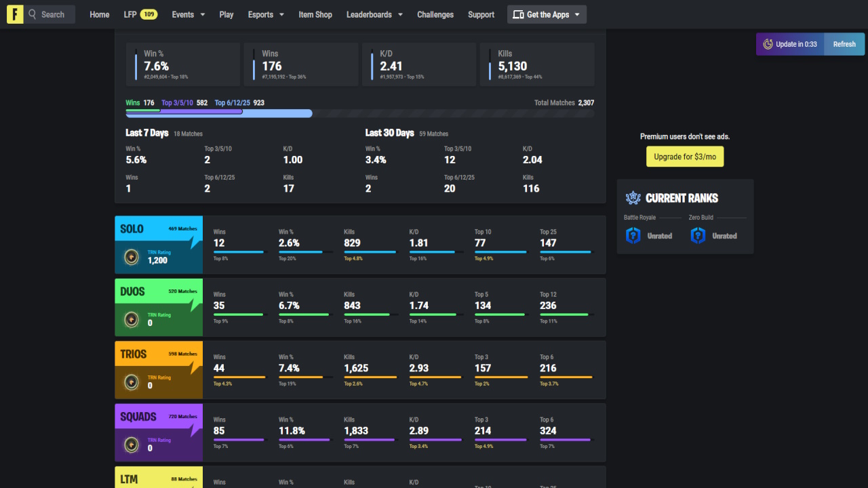Image resolution: width=868 pixels, height=488 pixels.
Task: Click Duos Top 12 value 236
Action: point(548,306)
